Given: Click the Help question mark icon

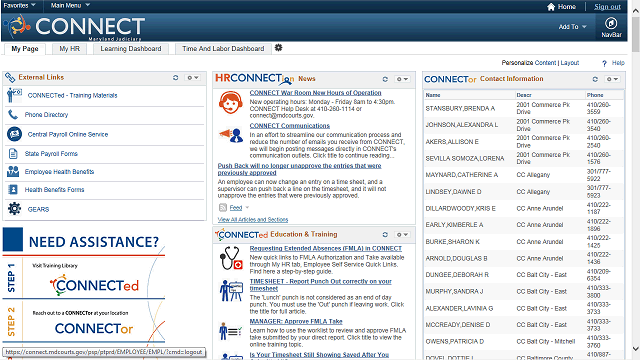Looking at the screenshot, I should [604, 63].
